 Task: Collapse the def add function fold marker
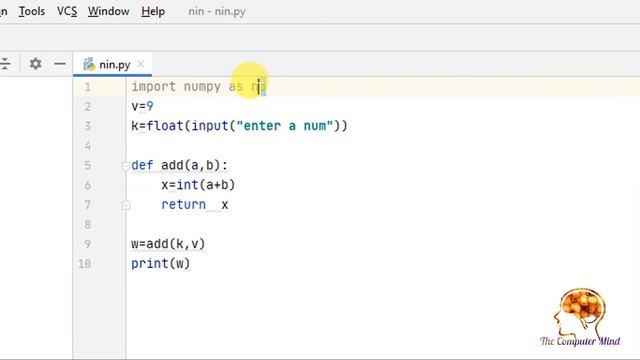(x=126, y=166)
